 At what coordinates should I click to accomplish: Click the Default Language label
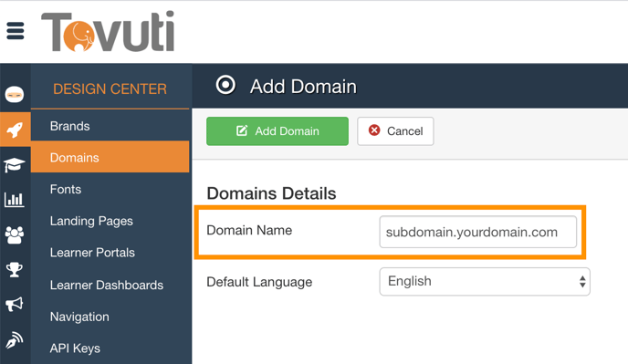tap(259, 282)
